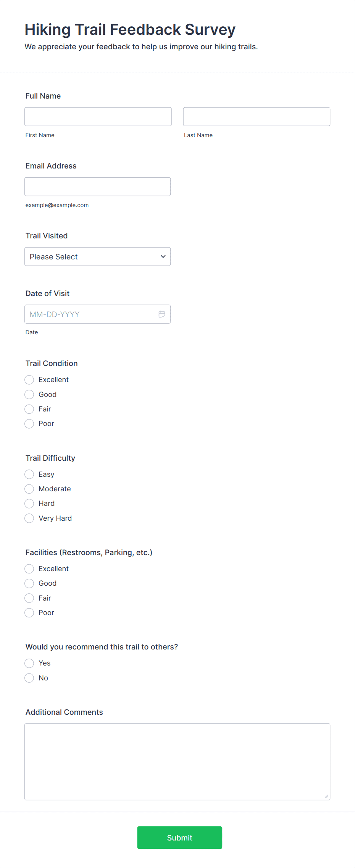Click the First Name input field

pyautogui.click(x=98, y=117)
